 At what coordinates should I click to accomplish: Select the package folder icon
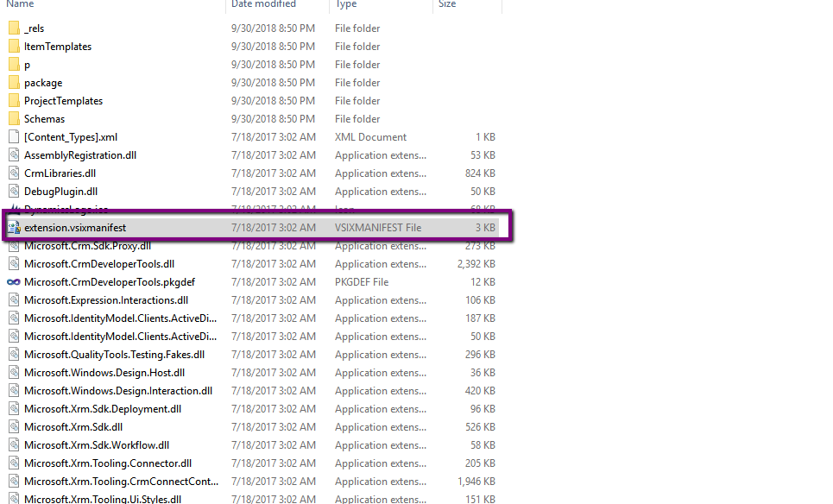pos(14,82)
